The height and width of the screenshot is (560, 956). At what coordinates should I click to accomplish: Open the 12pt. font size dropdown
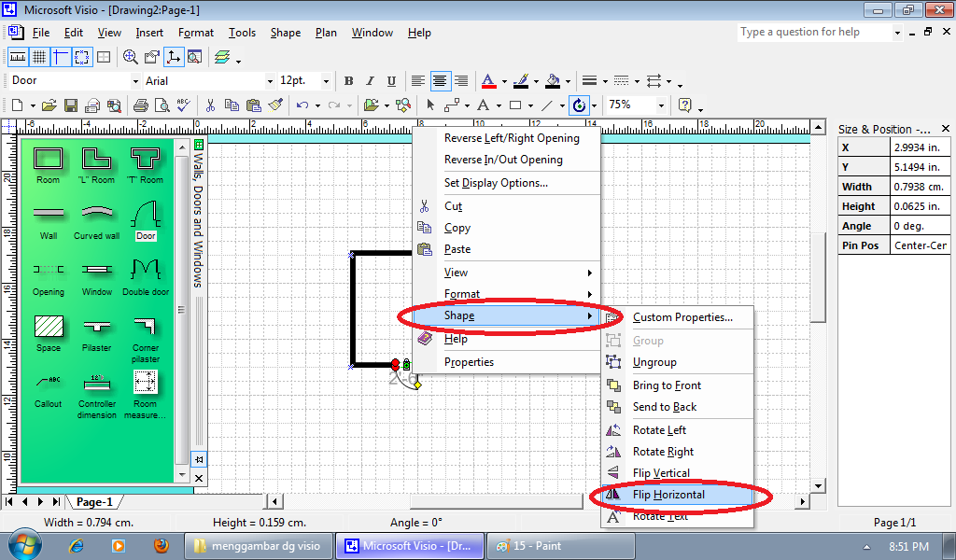click(x=326, y=81)
